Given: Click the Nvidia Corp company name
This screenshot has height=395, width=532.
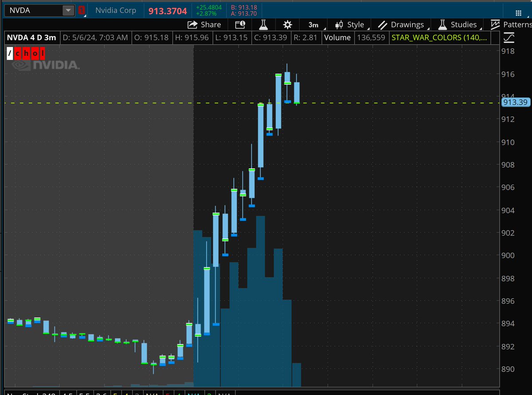Looking at the screenshot, I should (116, 10).
